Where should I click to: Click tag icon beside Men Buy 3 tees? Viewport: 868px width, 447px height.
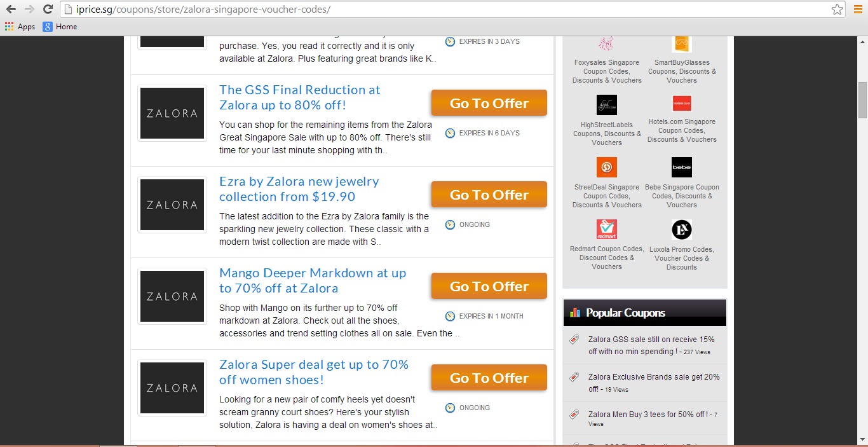[x=574, y=414]
